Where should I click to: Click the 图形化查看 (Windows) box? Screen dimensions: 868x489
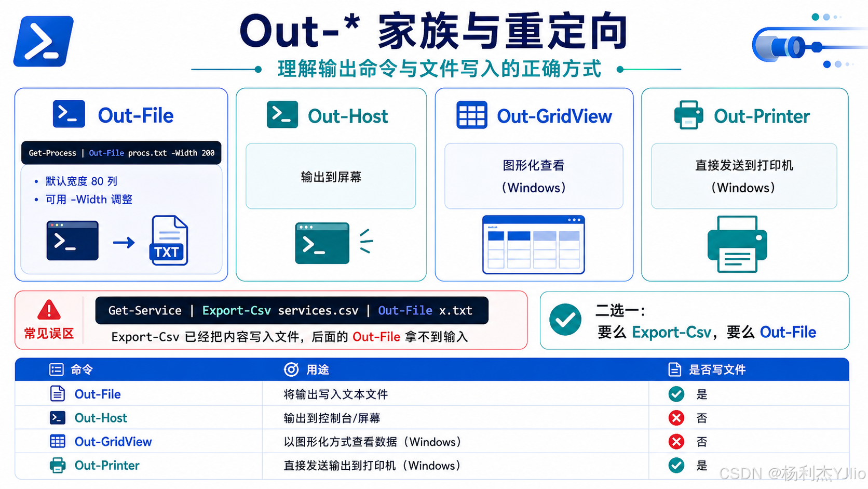click(534, 176)
